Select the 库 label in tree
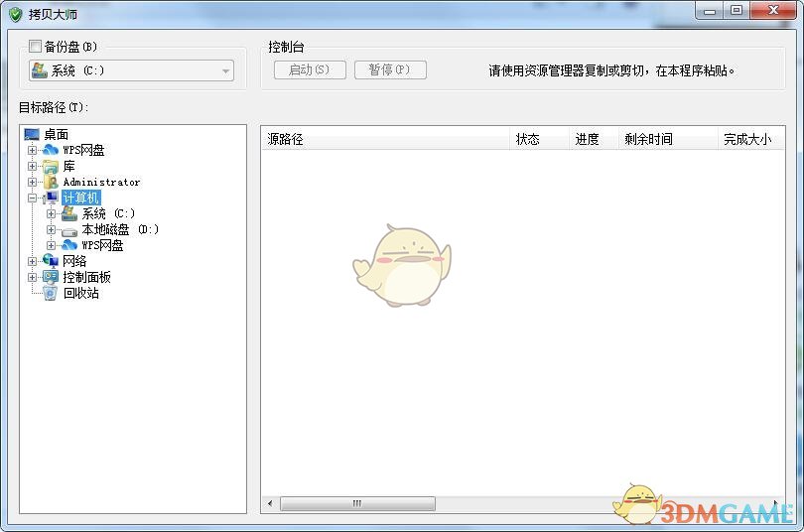The height and width of the screenshot is (532, 804). 69,166
